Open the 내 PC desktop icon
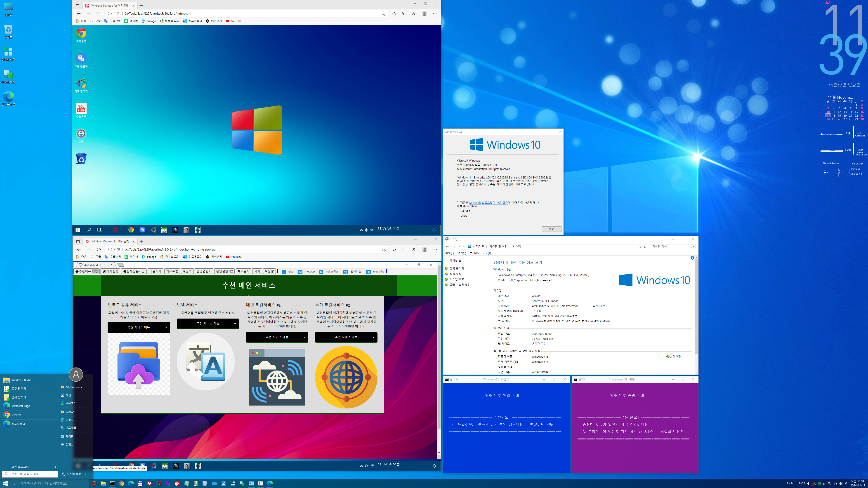The height and width of the screenshot is (488, 868). (8, 9)
